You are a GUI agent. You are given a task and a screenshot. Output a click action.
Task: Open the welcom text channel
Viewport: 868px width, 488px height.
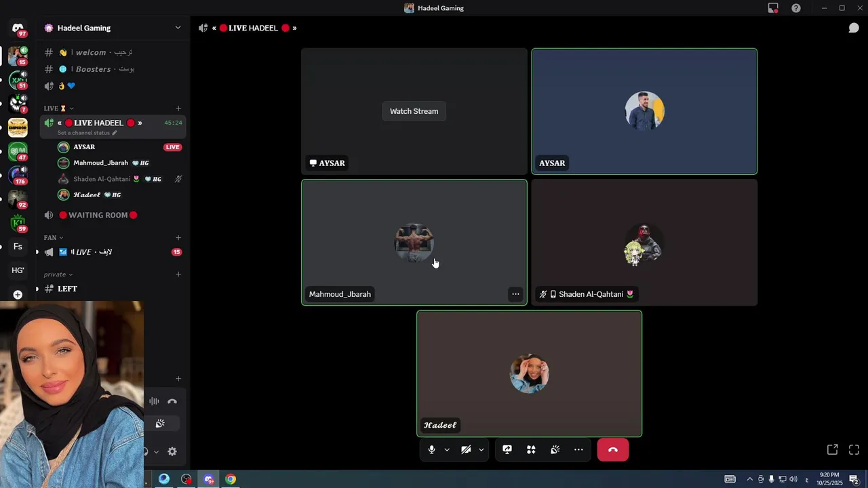(113, 52)
